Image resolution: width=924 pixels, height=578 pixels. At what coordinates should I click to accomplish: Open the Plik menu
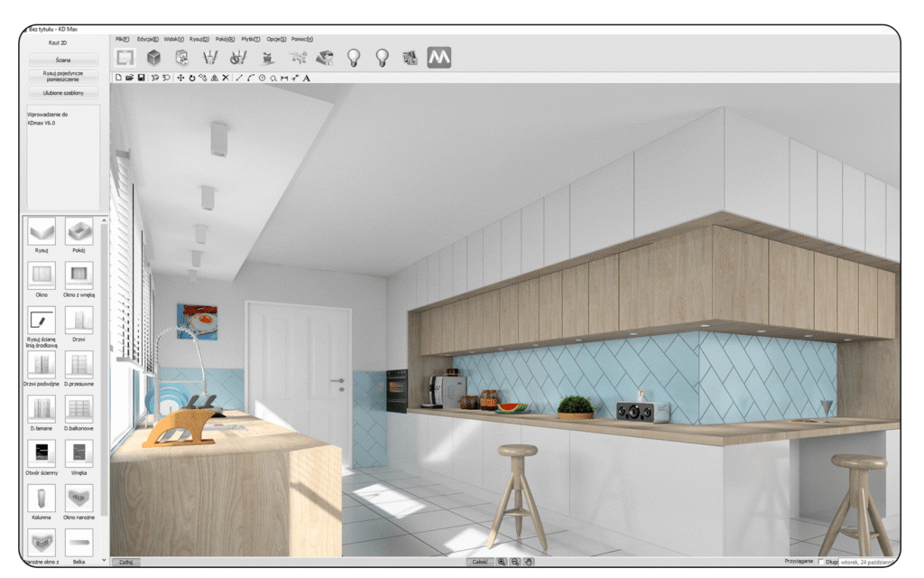pyautogui.click(x=123, y=39)
